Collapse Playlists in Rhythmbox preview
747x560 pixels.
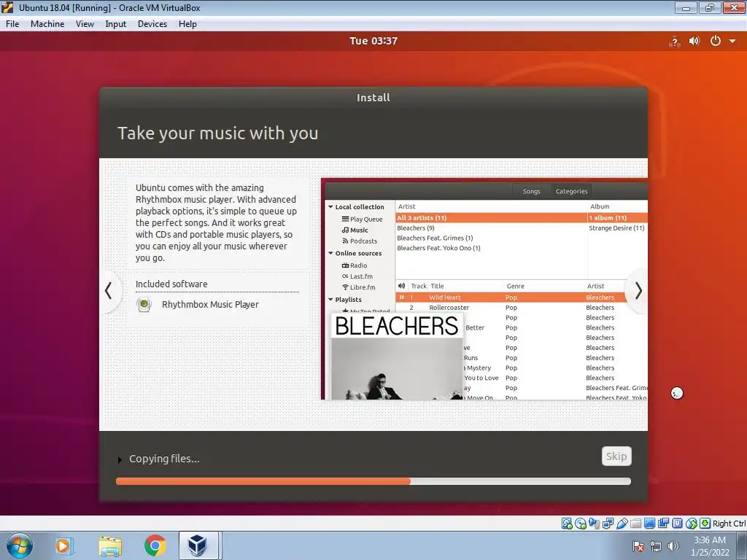click(x=330, y=299)
